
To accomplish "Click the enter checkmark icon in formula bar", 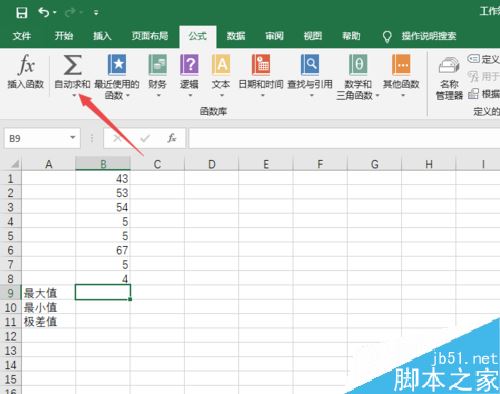I will (144, 138).
